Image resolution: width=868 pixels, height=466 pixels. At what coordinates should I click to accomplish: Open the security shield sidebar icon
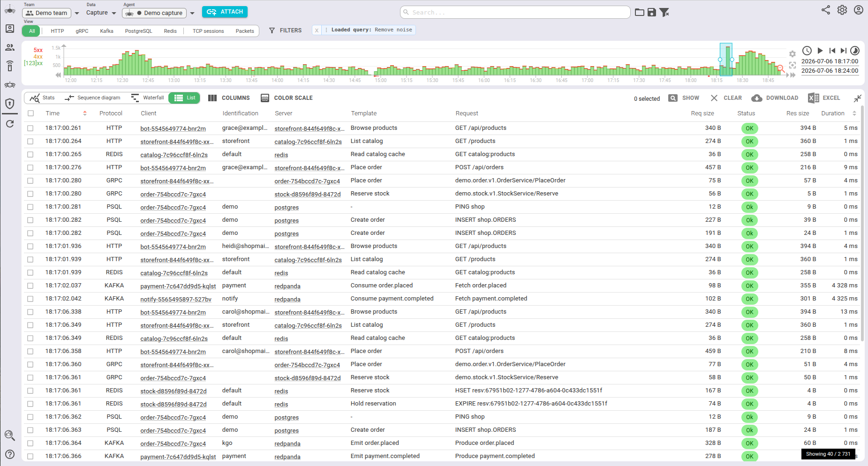coord(10,104)
